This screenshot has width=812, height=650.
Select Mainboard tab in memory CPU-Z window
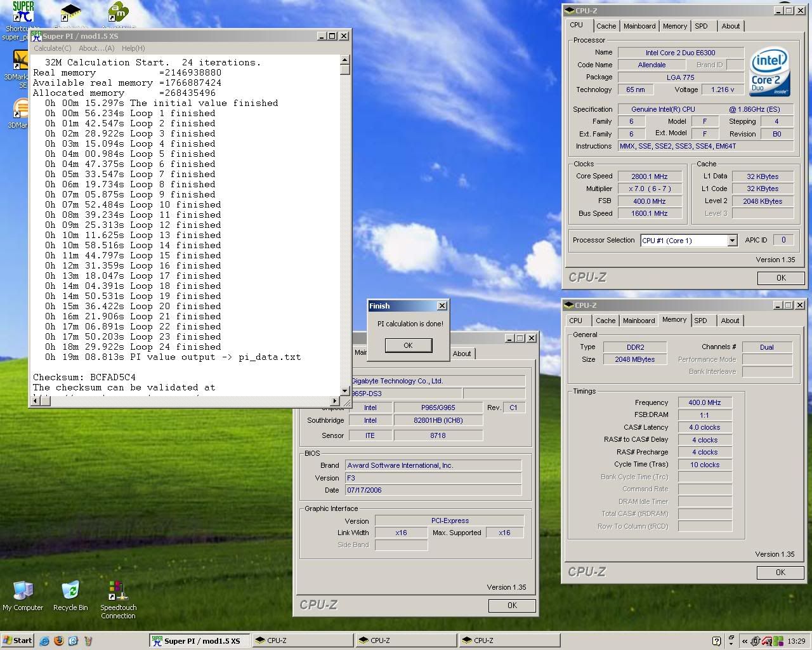pyautogui.click(x=639, y=321)
